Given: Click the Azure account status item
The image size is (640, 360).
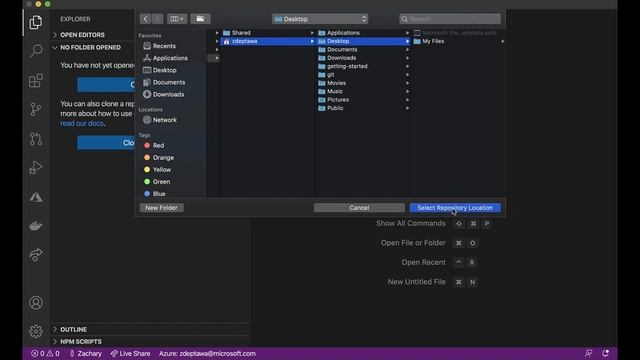Looking at the screenshot, I should (207, 353).
